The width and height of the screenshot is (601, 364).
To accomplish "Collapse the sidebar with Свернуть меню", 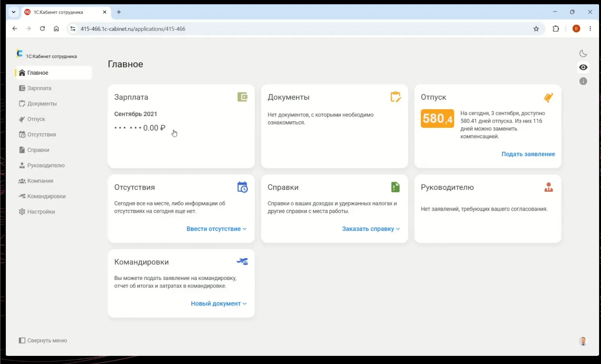I will (x=43, y=340).
